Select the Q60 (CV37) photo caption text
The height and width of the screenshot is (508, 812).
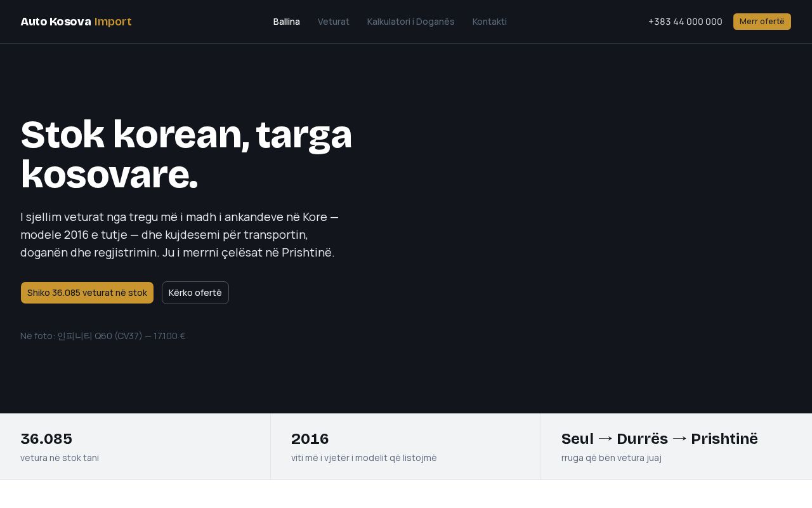[x=103, y=336]
